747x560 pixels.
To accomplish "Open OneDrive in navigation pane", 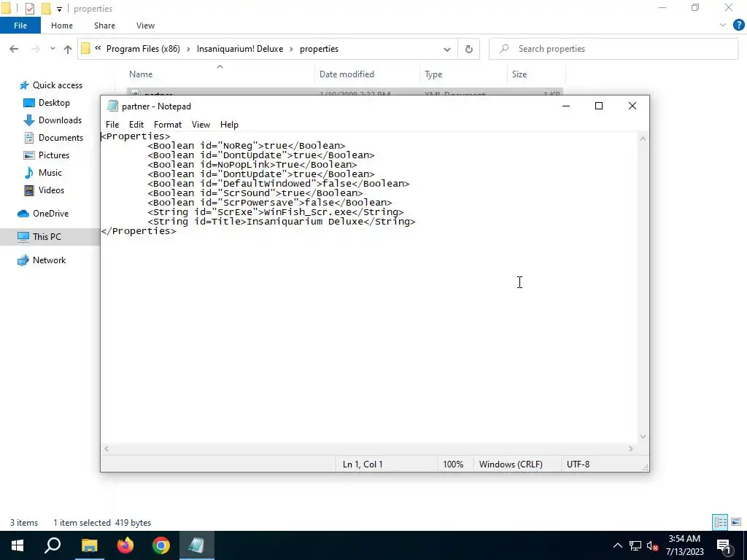I will [50, 214].
